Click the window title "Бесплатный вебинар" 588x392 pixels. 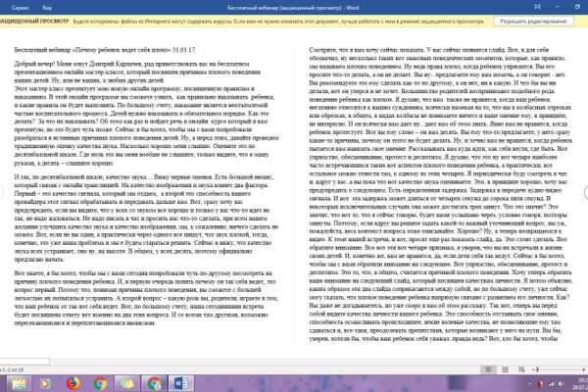pyautogui.click(x=292, y=8)
